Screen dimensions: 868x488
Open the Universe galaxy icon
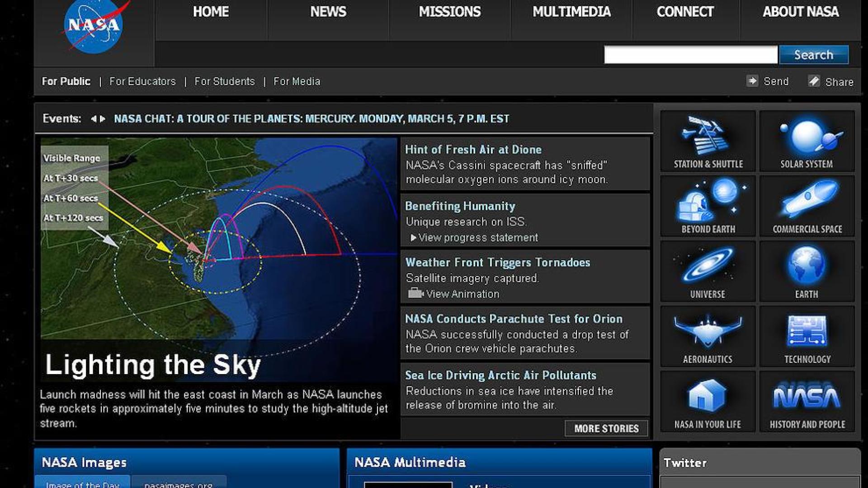pos(708,271)
